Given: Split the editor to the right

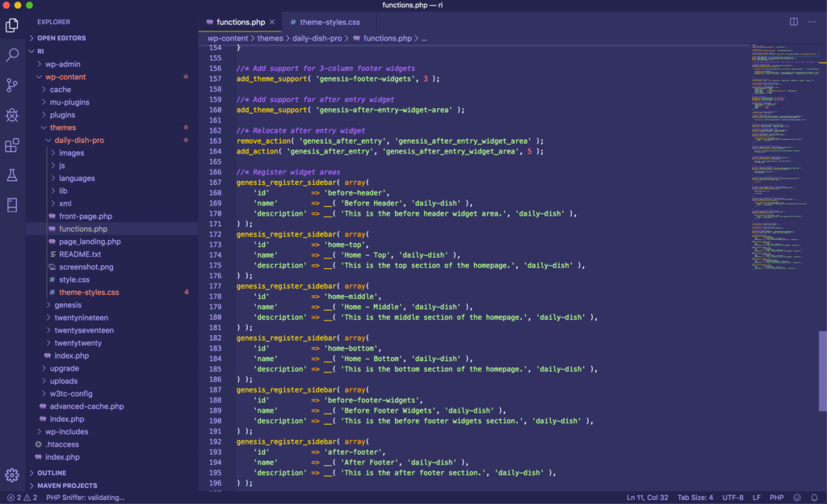Looking at the screenshot, I should pos(793,22).
